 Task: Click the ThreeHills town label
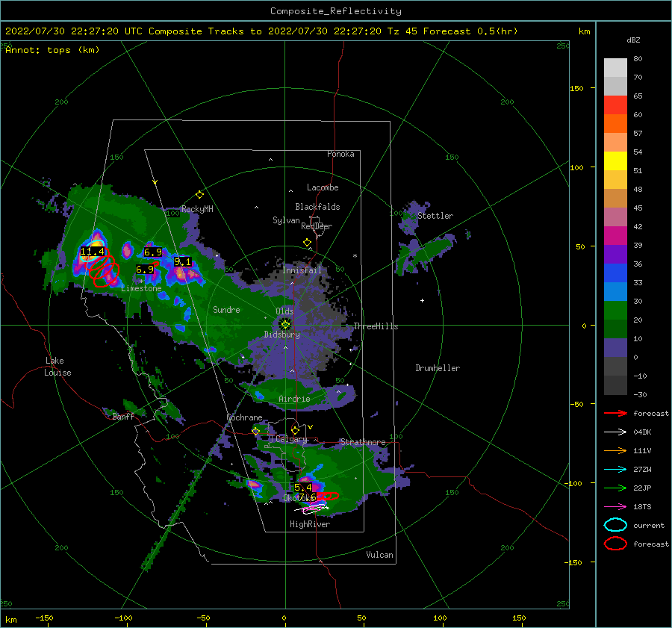coord(376,326)
